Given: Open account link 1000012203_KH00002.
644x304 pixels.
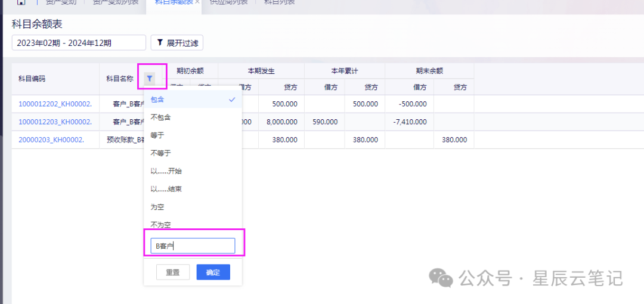Looking at the screenshot, I should pos(55,122).
